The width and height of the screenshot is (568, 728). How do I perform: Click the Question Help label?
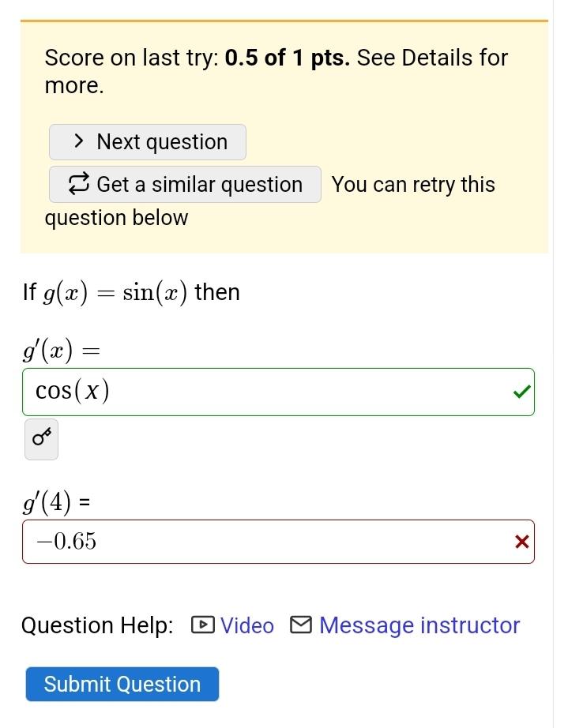tap(96, 625)
